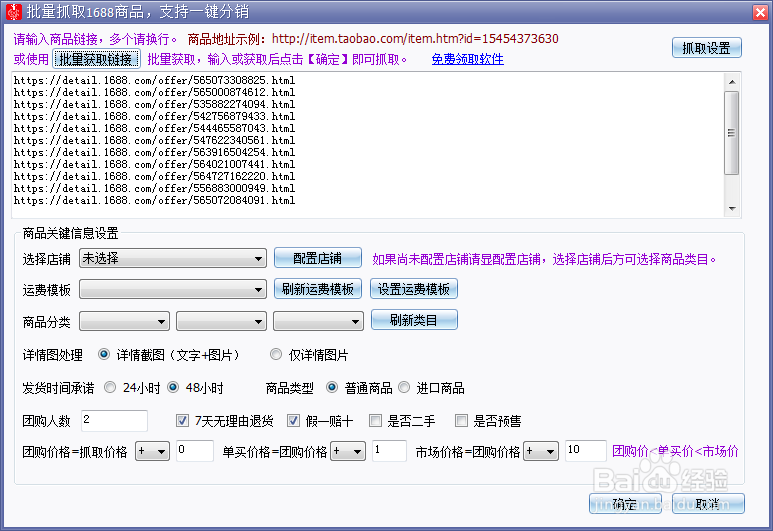773x531 pixels.
Task: Click link line ending 564021007441.html
Action: [x=154, y=164]
